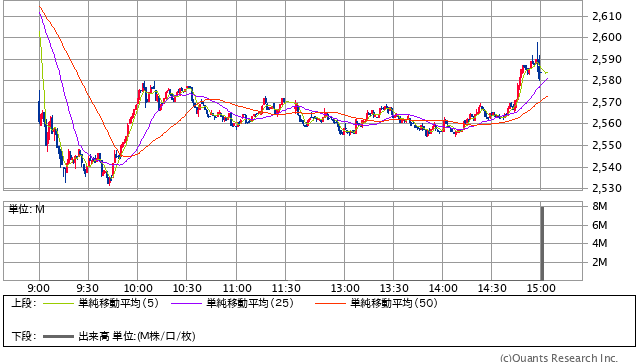
Task: Click the 2,570 price axis label
Action: click(x=607, y=102)
